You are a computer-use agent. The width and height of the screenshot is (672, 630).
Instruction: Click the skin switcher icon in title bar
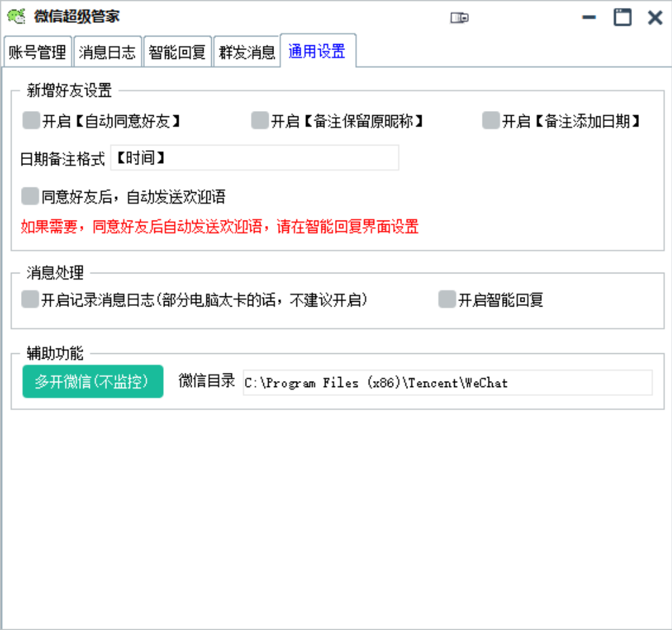coord(460,18)
